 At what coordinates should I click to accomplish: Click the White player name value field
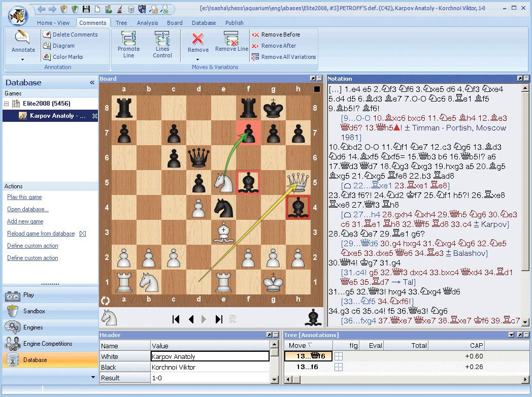point(210,356)
